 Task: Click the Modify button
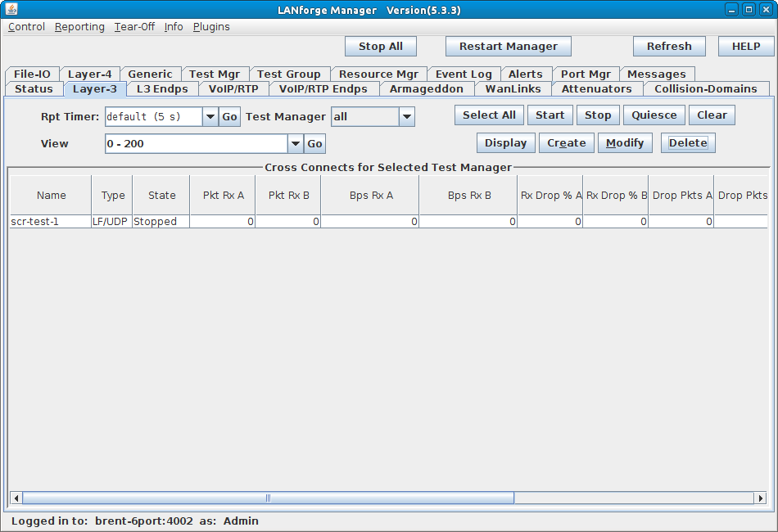[x=625, y=142]
